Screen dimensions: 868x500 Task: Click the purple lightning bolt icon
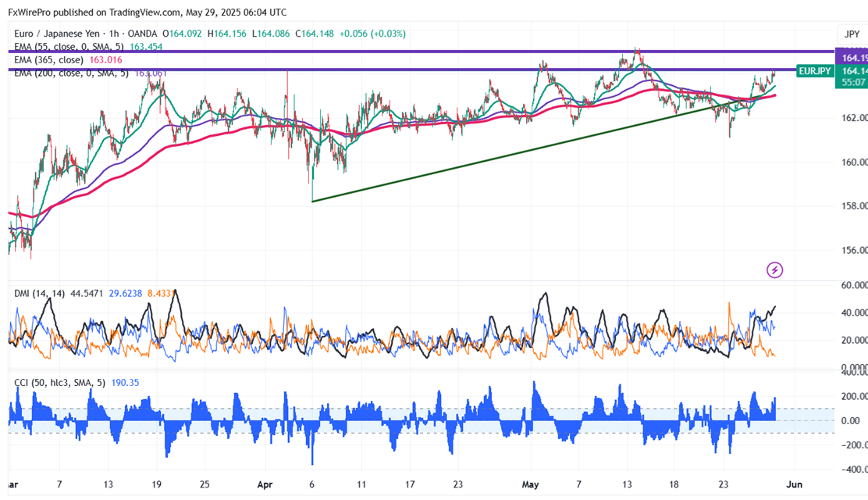click(x=774, y=270)
